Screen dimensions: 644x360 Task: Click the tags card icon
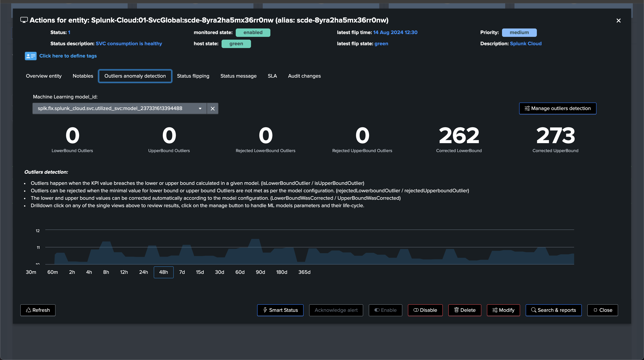[x=31, y=56]
